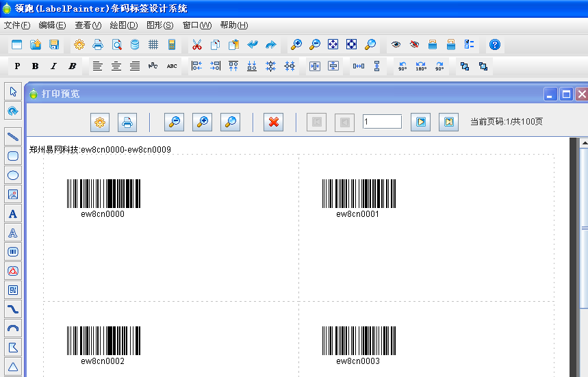
Task: Redo the action with the forward arrow
Action: (271, 44)
